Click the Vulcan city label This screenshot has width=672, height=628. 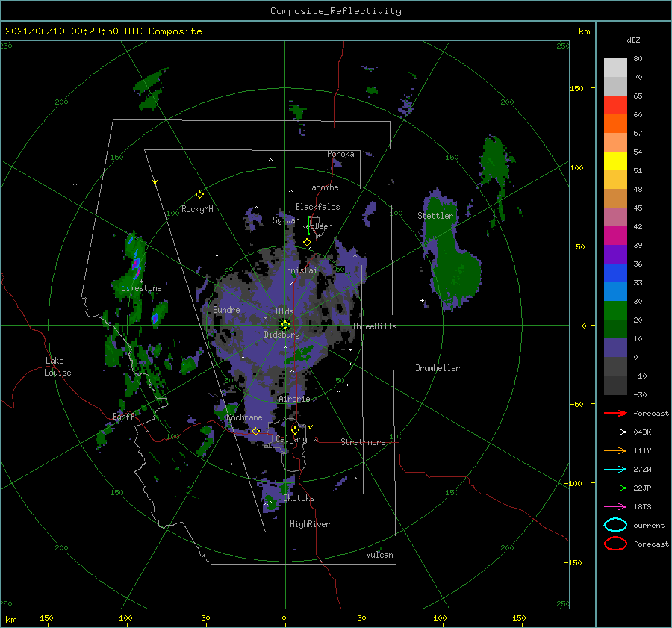pos(380,555)
